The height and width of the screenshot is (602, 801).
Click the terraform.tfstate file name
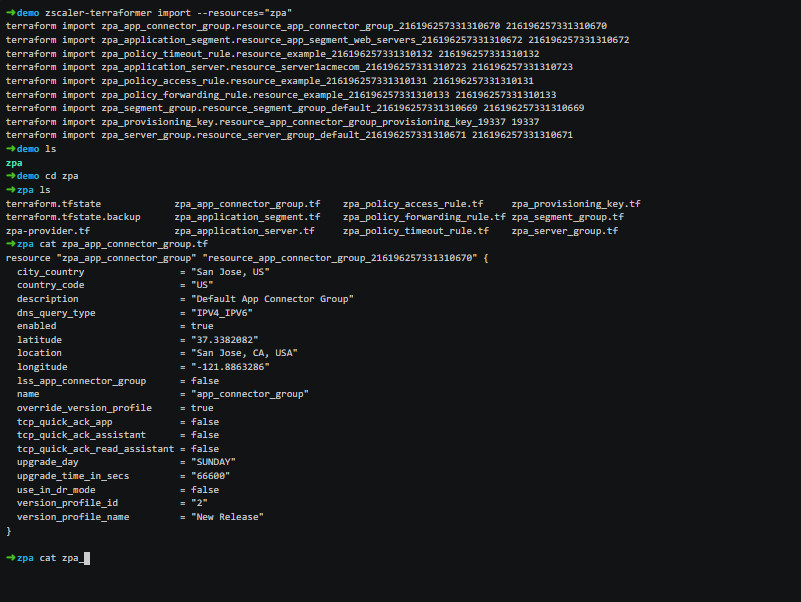click(54, 203)
